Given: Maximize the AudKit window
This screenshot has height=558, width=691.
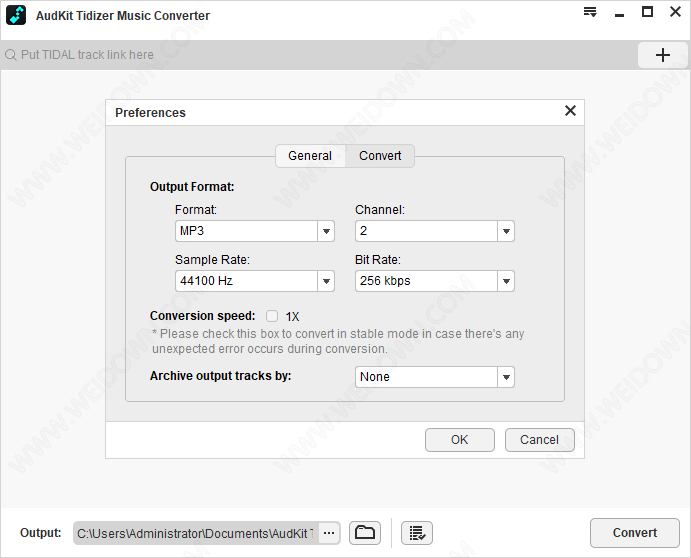Looking at the screenshot, I should pos(647,12).
